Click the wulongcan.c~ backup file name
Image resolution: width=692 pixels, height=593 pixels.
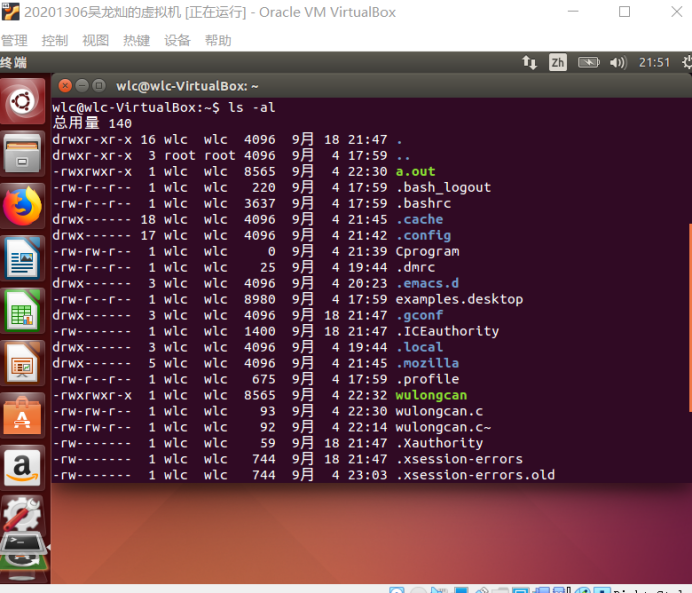coord(444,427)
